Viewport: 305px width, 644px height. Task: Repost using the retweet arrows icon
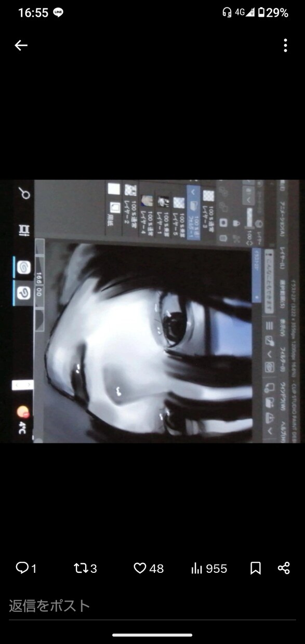click(81, 568)
